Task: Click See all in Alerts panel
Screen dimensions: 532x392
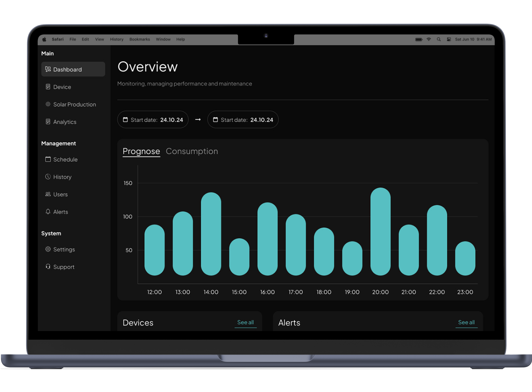Action: pos(466,322)
